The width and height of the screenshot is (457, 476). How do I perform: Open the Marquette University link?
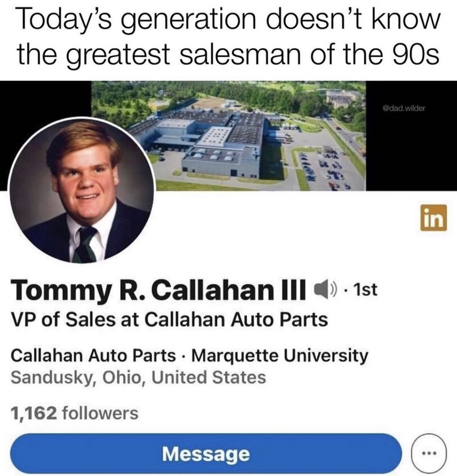(280, 356)
